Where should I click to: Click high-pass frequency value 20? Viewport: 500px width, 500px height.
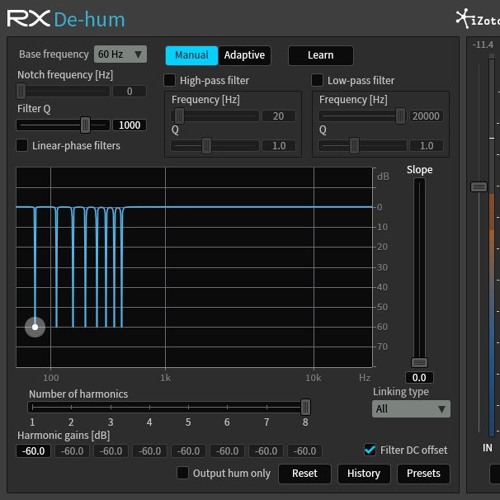tap(278, 116)
